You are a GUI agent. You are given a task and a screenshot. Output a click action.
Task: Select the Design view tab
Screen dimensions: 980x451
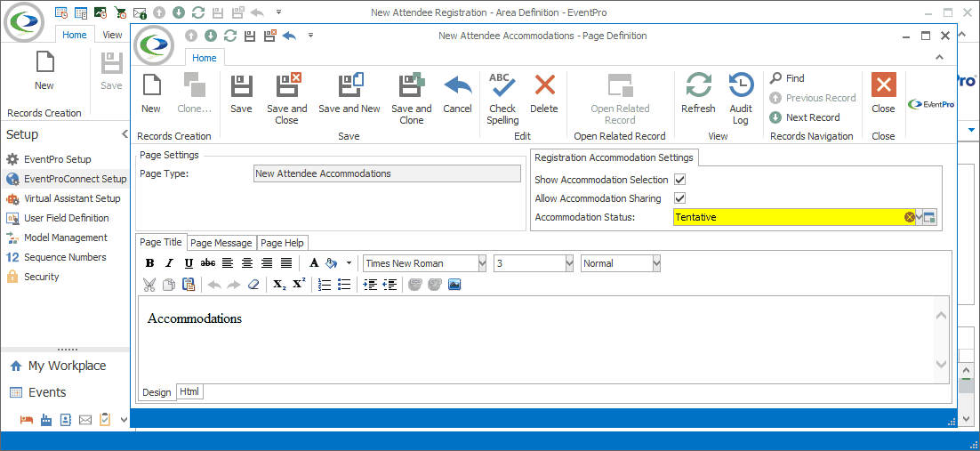[157, 392]
